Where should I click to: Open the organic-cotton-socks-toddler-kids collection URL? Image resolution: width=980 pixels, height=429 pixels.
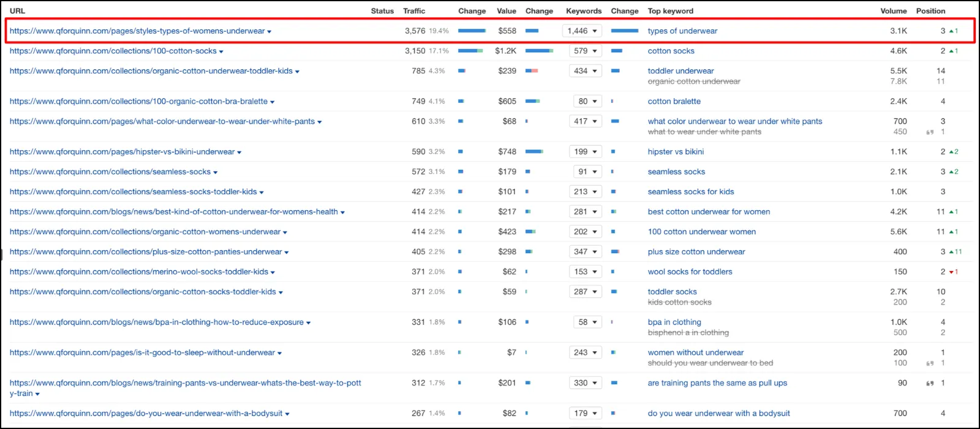pyautogui.click(x=143, y=292)
